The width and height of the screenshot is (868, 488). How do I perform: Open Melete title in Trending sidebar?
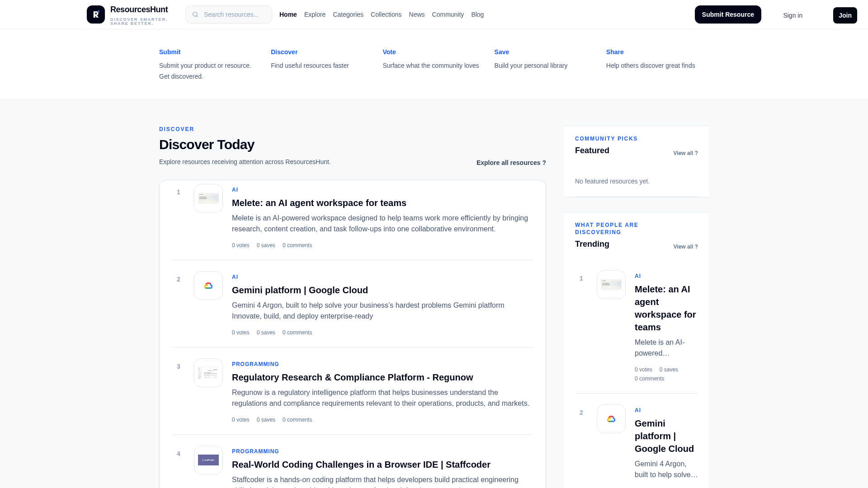(665, 308)
